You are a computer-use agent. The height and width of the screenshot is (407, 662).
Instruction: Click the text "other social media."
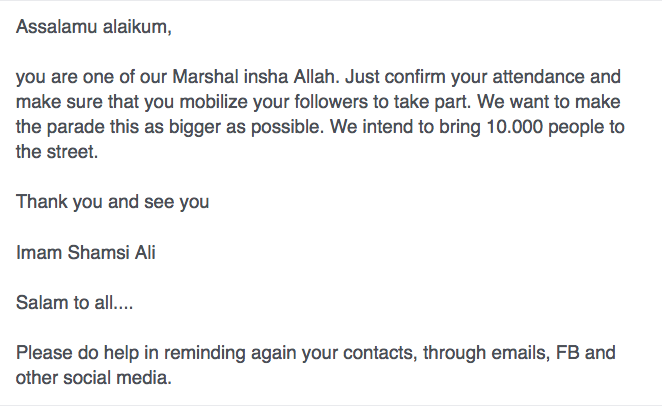coord(92,378)
